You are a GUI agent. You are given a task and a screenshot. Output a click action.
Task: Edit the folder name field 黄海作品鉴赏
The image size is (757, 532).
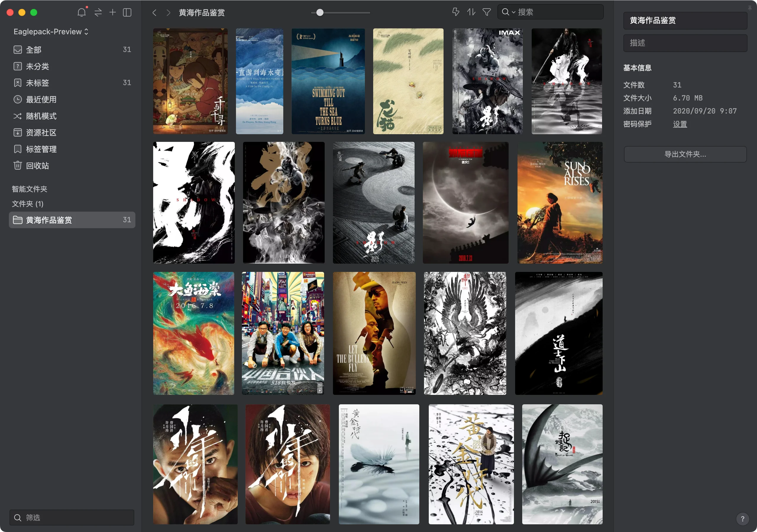point(685,20)
